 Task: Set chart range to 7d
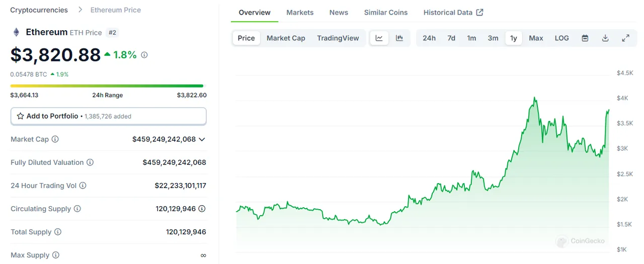(451, 38)
